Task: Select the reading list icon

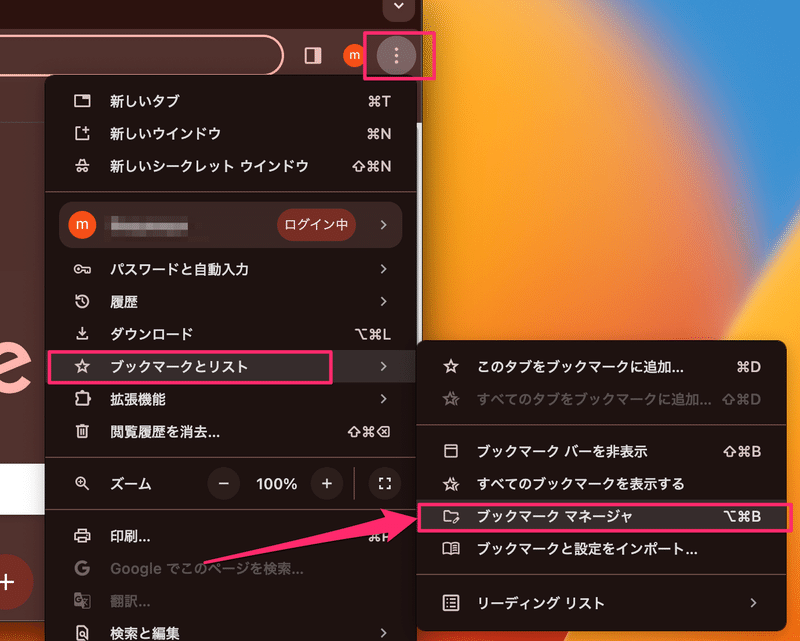Action: tap(451, 603)
